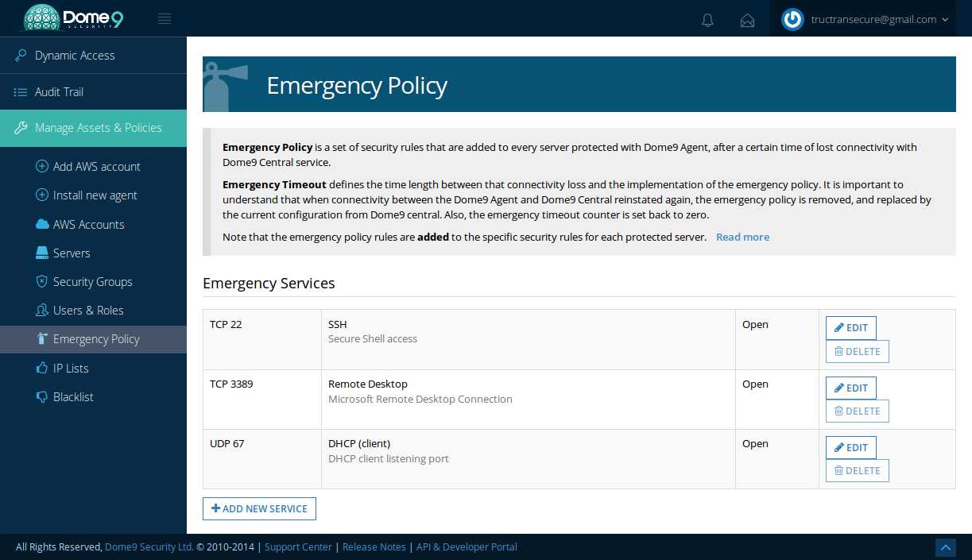
Task: Open IP Lists page
Action: [71, 369]
